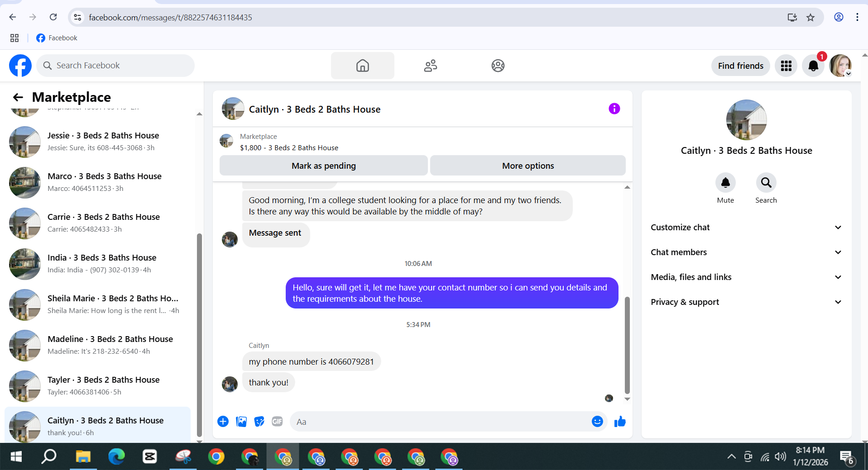Image resolution: width=868 pixels, height=470 pixels.
Task: Click the Marketplace listing $1,800 link
Action: click(x=289, y=147)
